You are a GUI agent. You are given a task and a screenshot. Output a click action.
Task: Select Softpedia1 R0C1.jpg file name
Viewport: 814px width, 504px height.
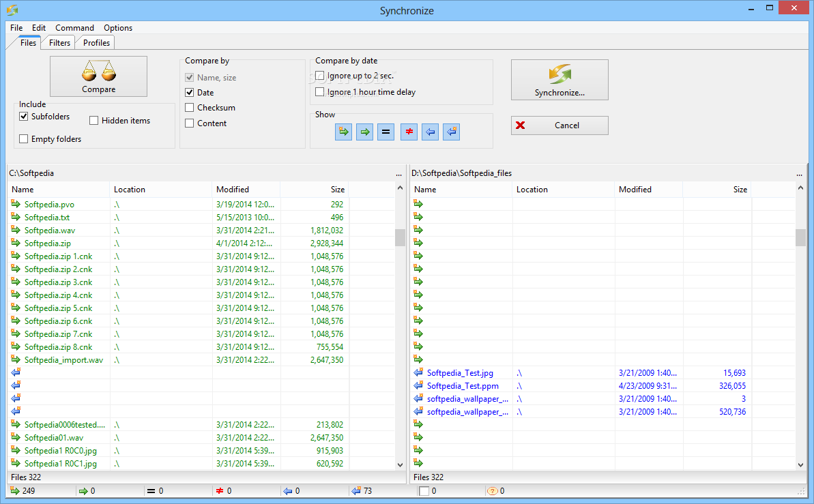[60, 464]
